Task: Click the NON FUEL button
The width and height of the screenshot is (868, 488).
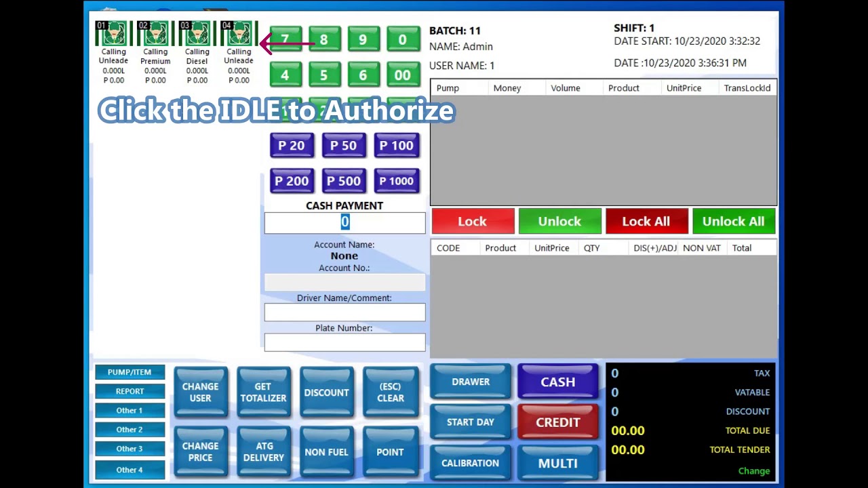Action: click(326, 452)
